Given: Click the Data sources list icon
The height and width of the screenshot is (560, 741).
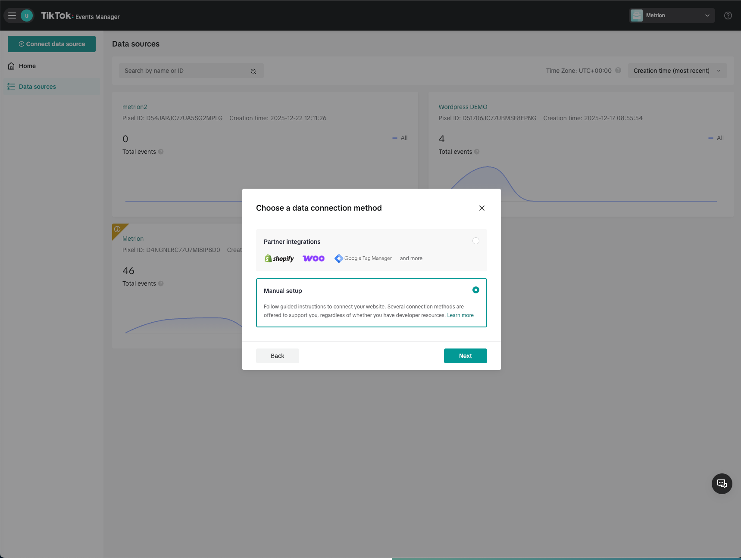Looking at the screenshot, I should click(x=11, y=87).
